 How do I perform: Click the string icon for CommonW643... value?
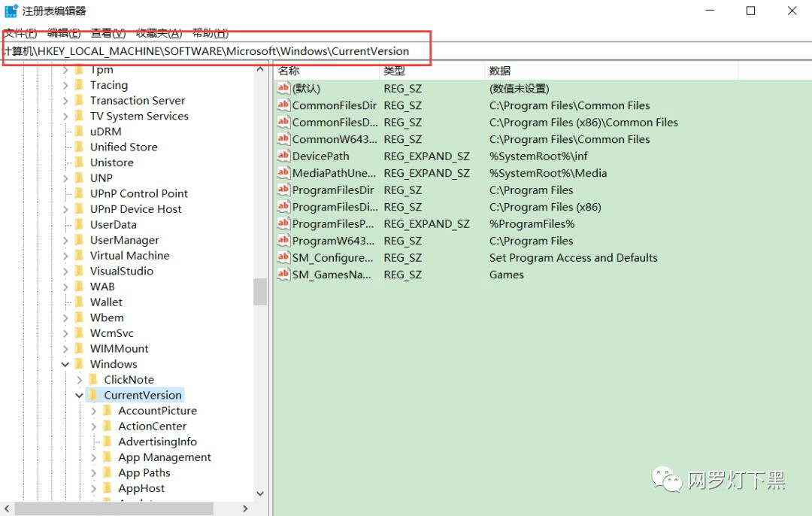point(283,139)
